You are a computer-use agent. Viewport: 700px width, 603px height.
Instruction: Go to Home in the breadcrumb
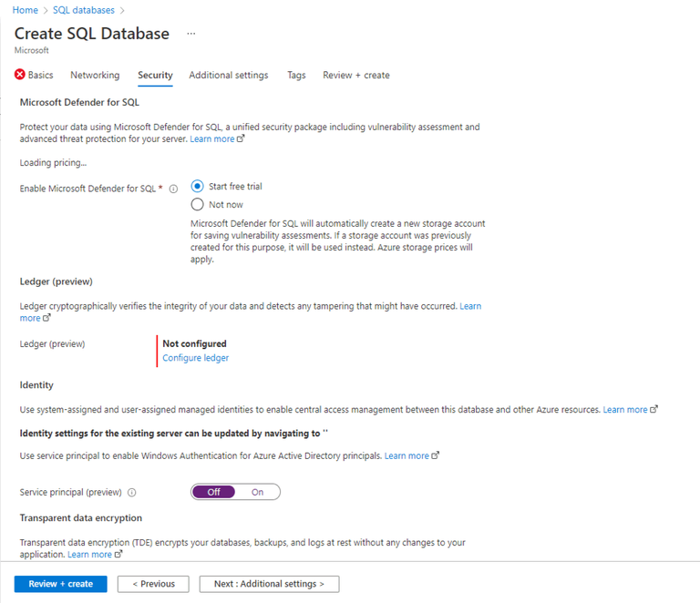pos(25,10)
